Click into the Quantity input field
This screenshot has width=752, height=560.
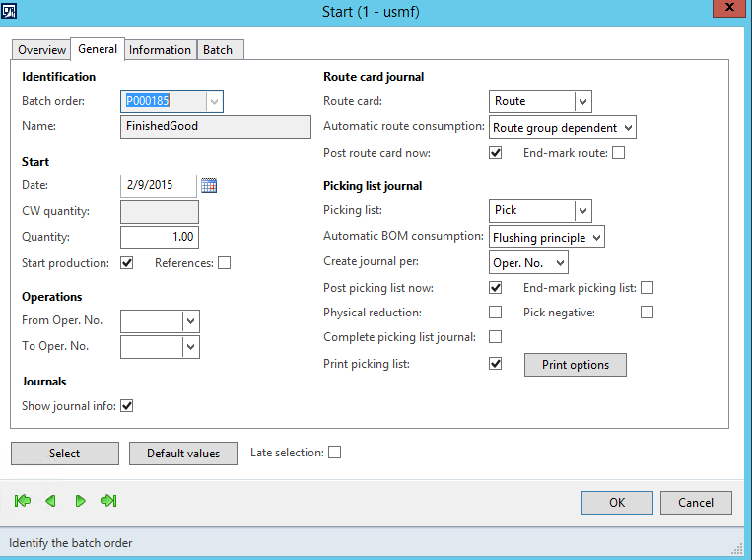159,237
